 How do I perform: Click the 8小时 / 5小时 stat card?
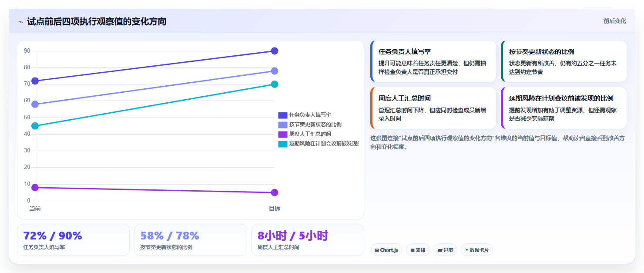(x=308, y=240)
